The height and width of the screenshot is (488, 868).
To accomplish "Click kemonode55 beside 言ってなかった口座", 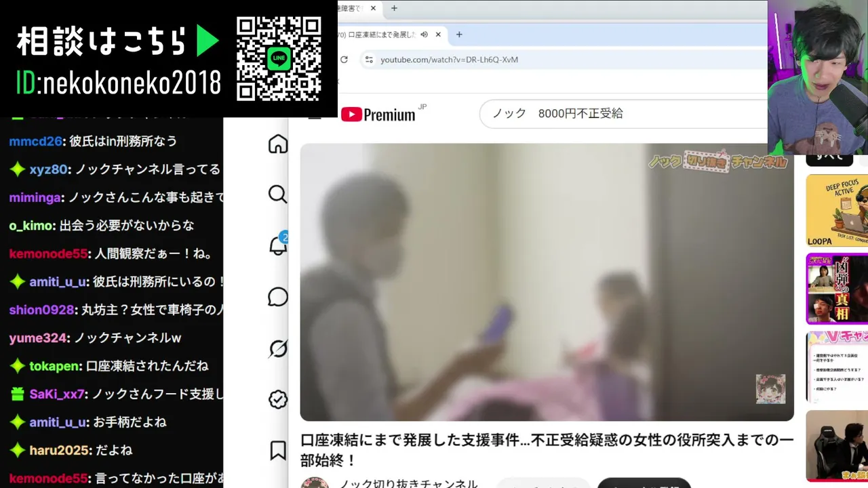I will click(x=48, y=479).
